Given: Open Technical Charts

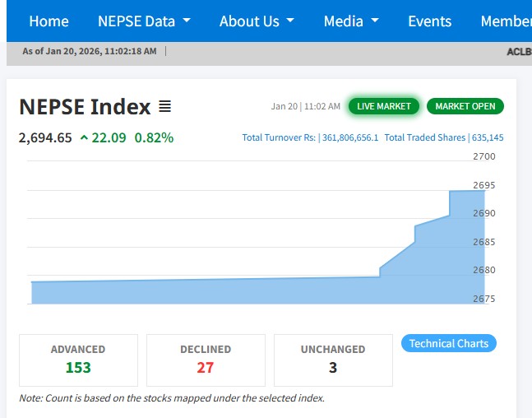Looking at the screenshot, I should [448, 343].
